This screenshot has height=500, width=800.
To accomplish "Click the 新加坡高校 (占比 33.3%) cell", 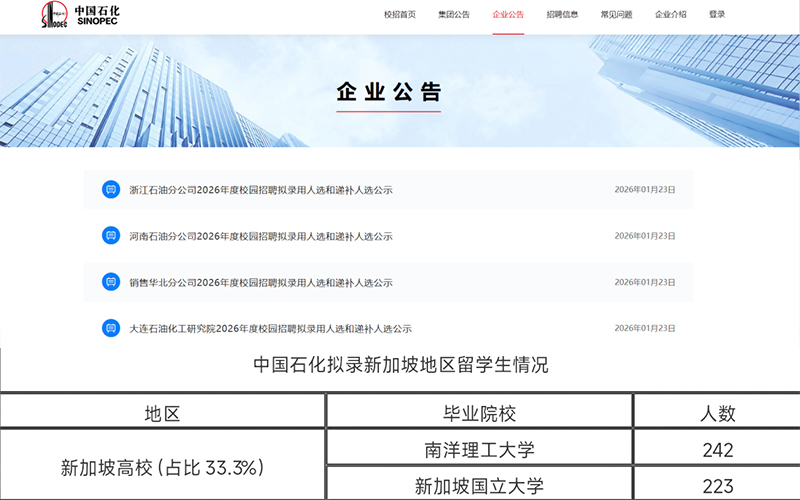I will click(162, 467).
